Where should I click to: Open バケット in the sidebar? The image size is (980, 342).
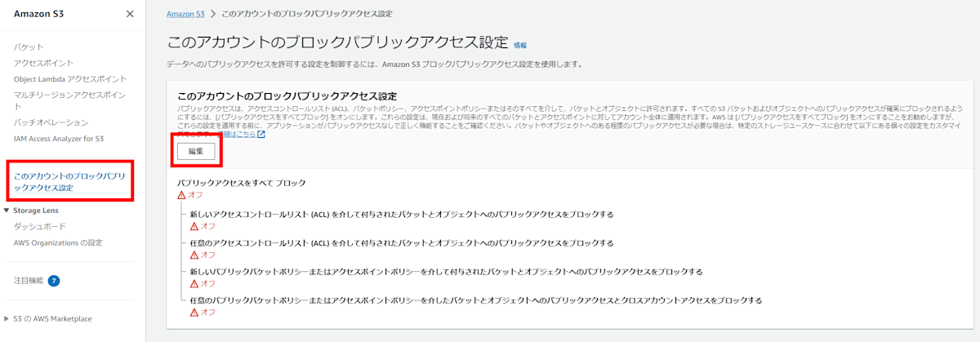click(x=29, y=47)
